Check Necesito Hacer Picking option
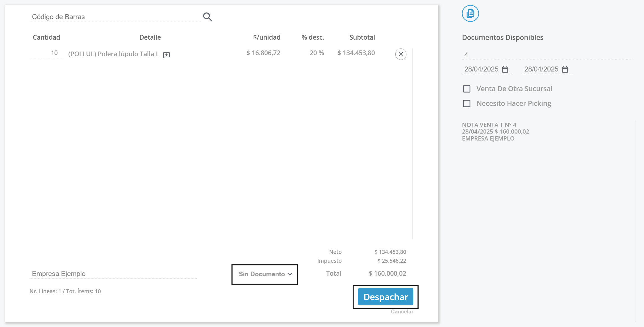This screenshot has height=327, width=644. (467, 104)
